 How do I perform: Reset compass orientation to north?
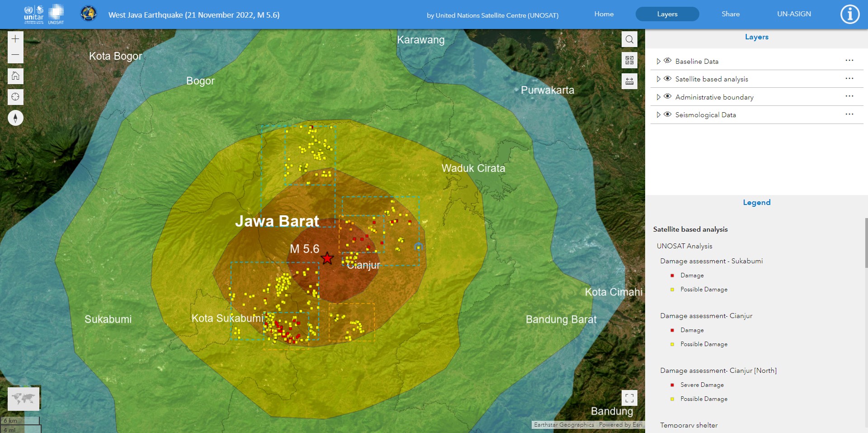click(x=15, y=118)
